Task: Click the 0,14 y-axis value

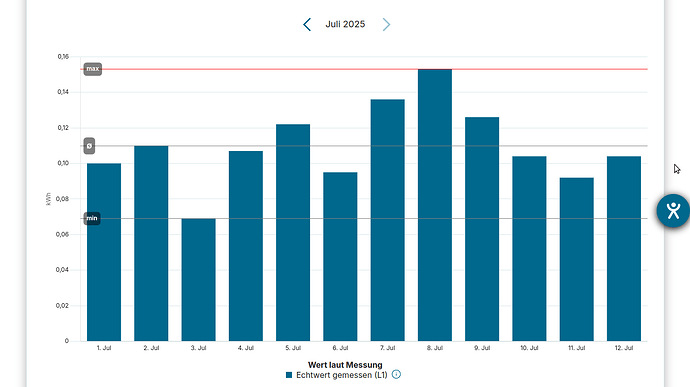Action: [63, 92]
